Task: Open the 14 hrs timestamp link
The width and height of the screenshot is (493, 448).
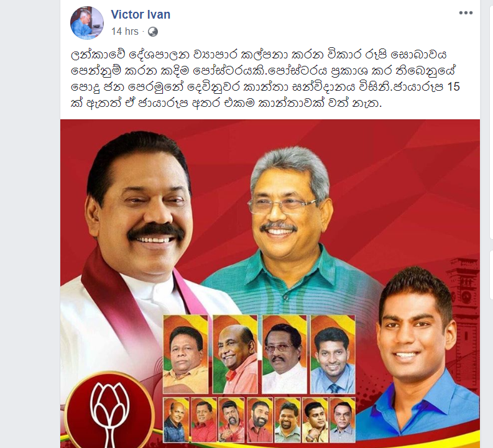Action: (x=125, y=32)
